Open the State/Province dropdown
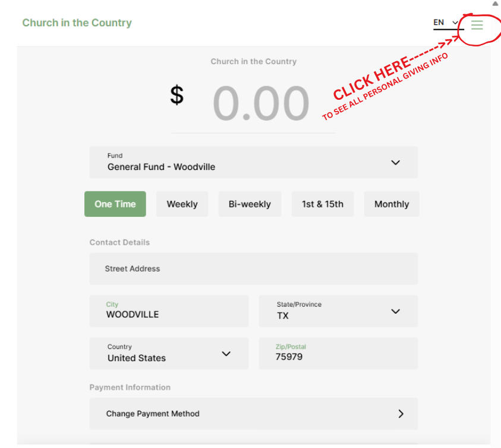The height and width of the screenshot is (448, 501). (x=338, y=311)
